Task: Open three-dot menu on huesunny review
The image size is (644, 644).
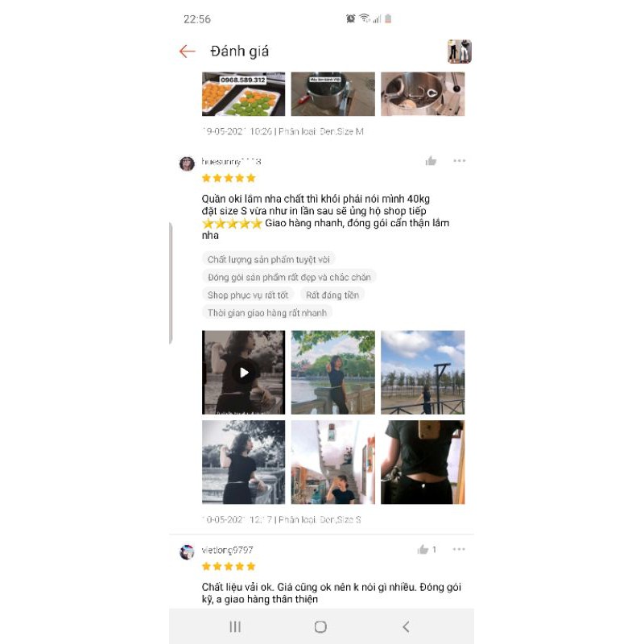Action: [459, 160]
